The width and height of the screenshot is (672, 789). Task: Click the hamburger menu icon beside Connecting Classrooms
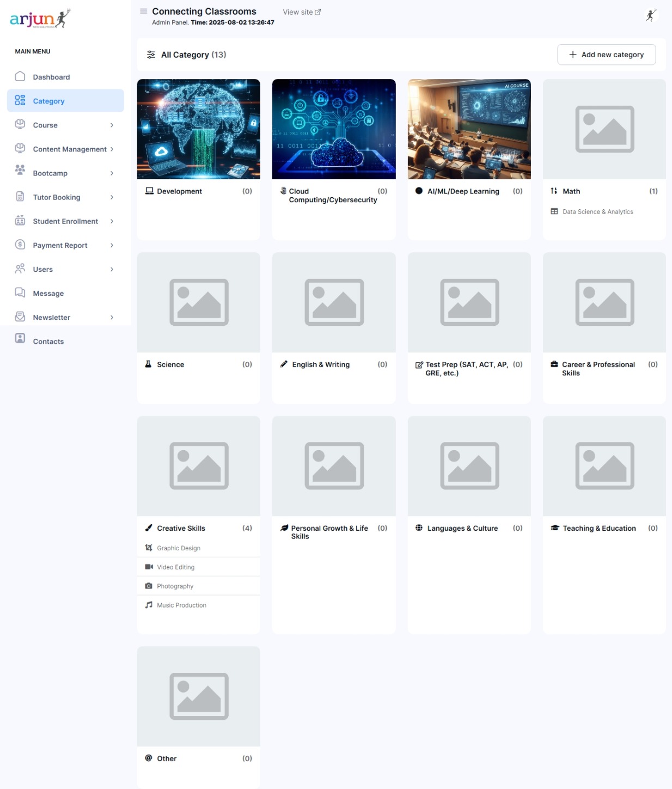[x=144, y=11]
